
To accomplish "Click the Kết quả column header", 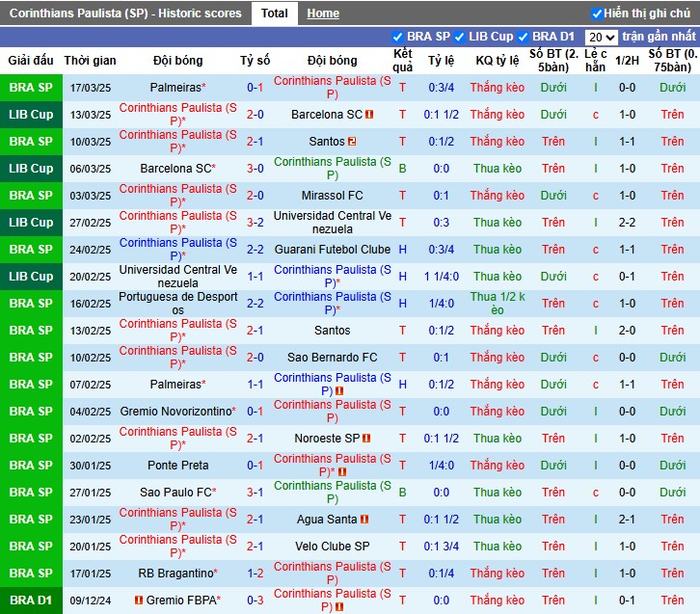I will click(402, 61).
